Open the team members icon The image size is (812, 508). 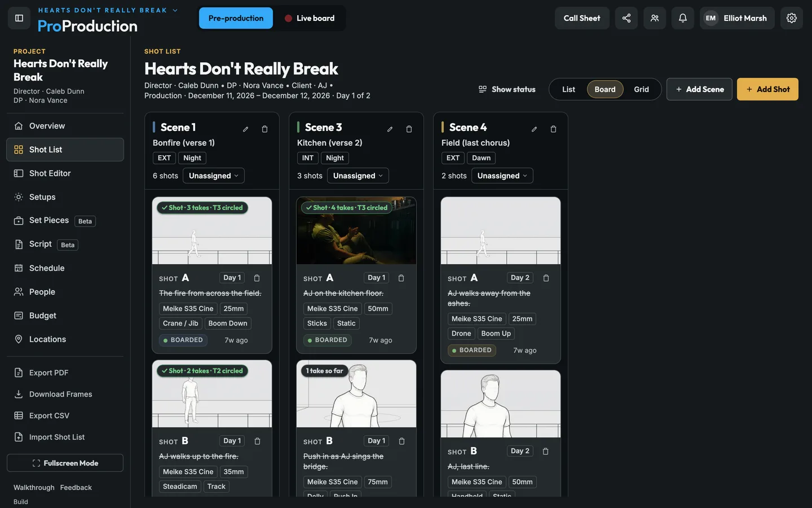click(655, 18)
